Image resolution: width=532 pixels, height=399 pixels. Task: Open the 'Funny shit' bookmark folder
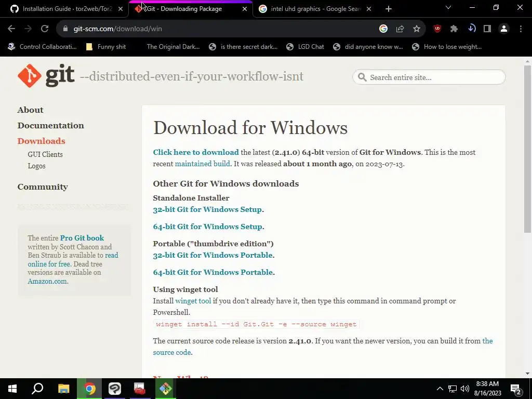[x=106, y=47]
